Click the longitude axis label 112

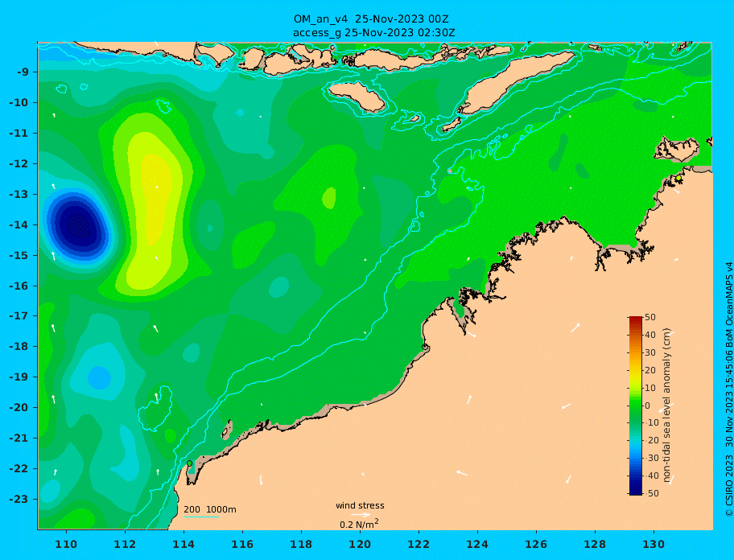pyautogui.click(x=125, y=545)
